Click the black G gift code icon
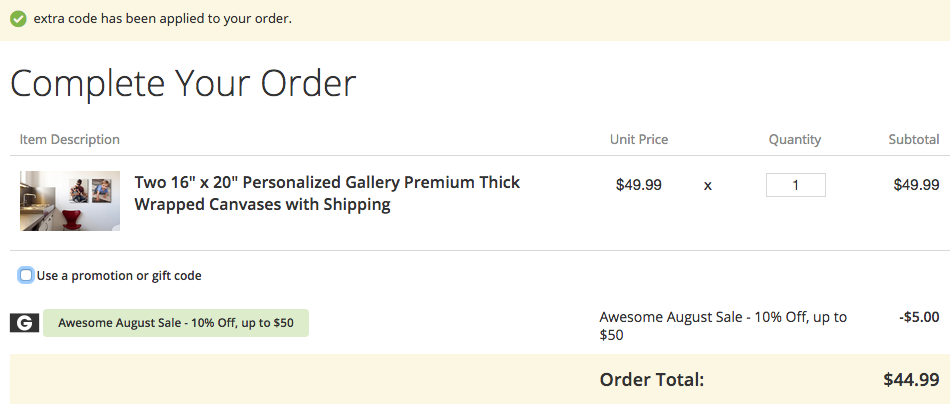 click(x=24, y=322)
